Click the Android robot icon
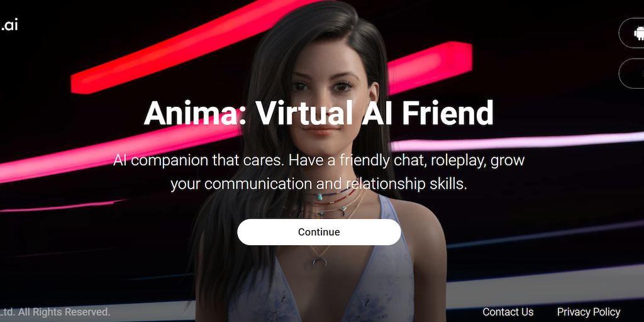 pyautogui.click(x=639, y=33)
